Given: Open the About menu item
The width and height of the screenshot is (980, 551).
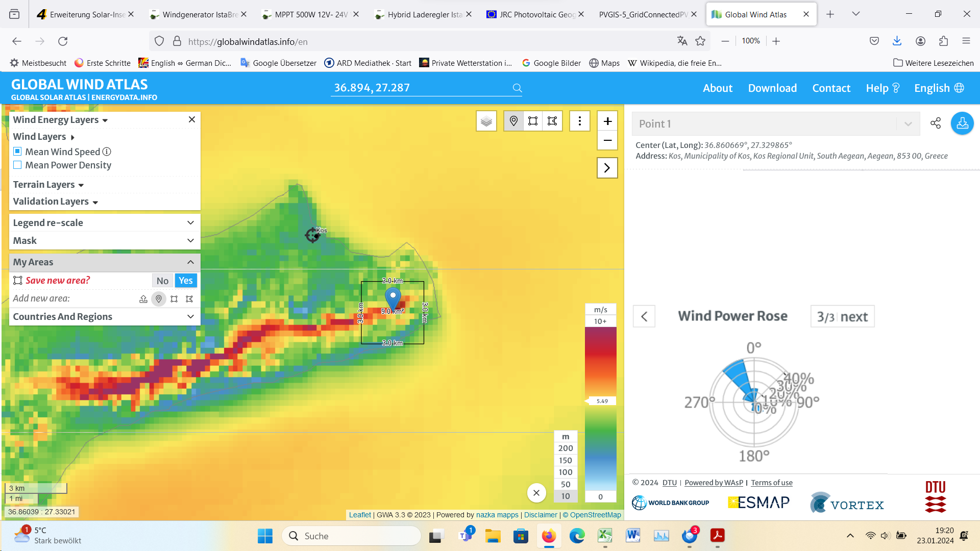Looking at the screenshot, I should point(717,88).
